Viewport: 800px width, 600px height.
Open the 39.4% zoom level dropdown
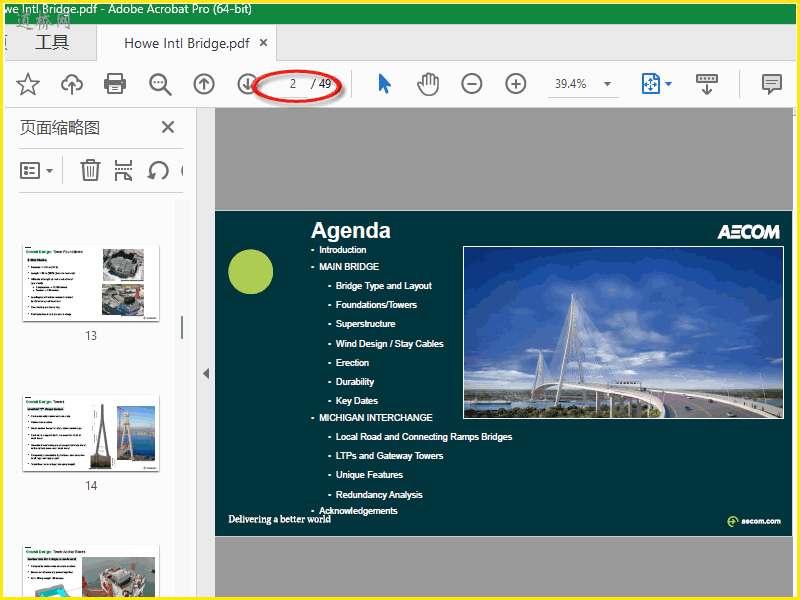607,85
